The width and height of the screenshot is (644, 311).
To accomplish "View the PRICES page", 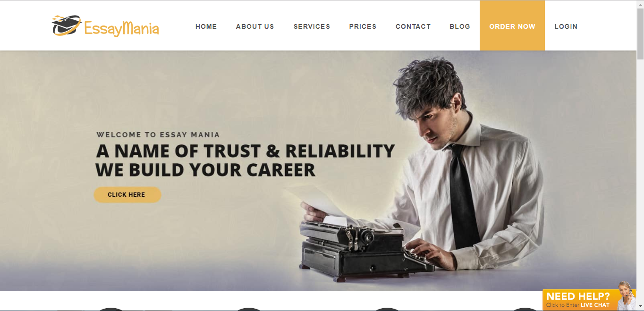I will click(x=363, y=26).
